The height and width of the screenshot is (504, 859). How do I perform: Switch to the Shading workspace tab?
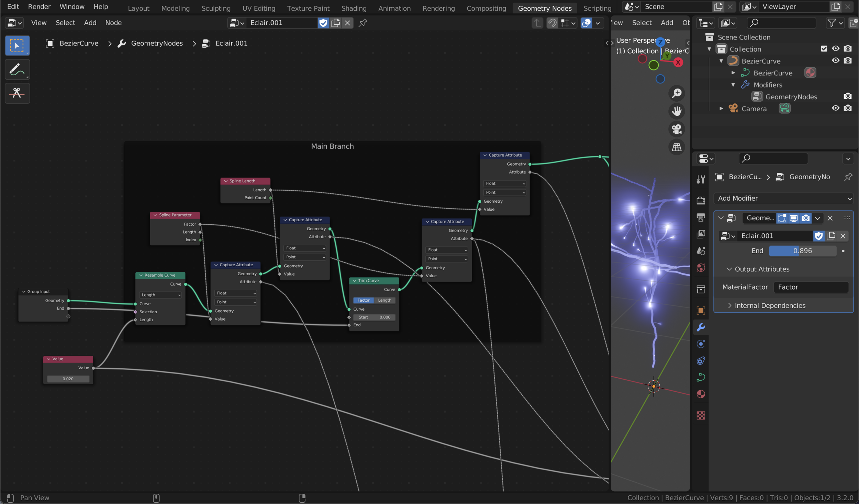tap(354, 8)
